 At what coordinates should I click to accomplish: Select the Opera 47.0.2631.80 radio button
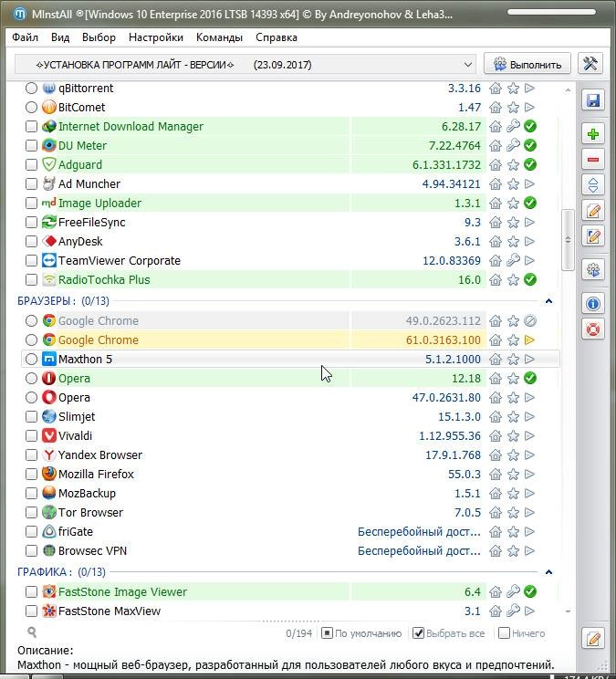point(31,398)
